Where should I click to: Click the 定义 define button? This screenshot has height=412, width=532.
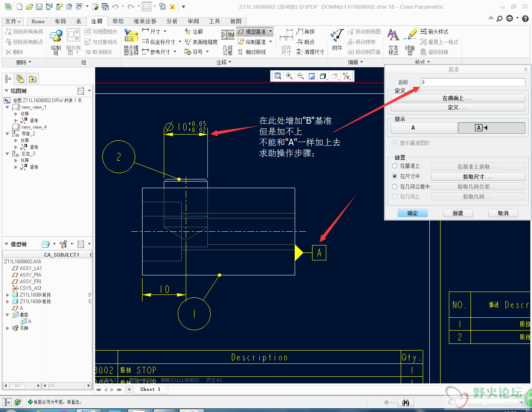[458, 107]
